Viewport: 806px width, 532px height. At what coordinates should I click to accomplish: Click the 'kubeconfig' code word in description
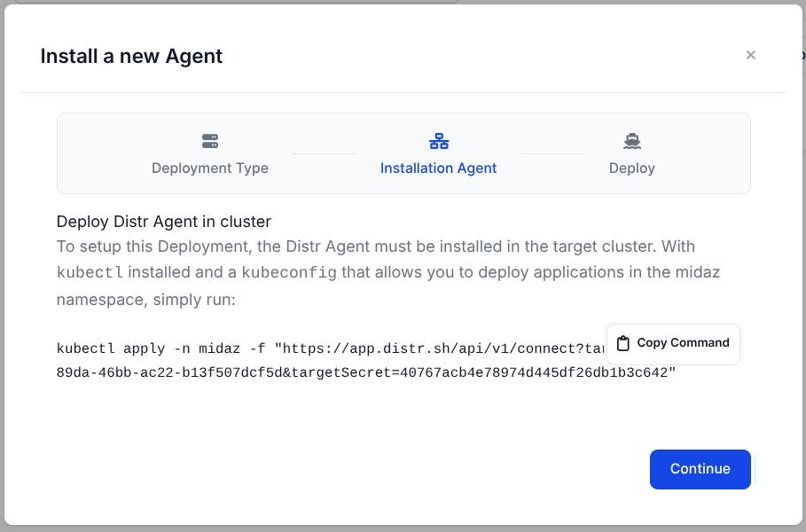tap(289, 272)
